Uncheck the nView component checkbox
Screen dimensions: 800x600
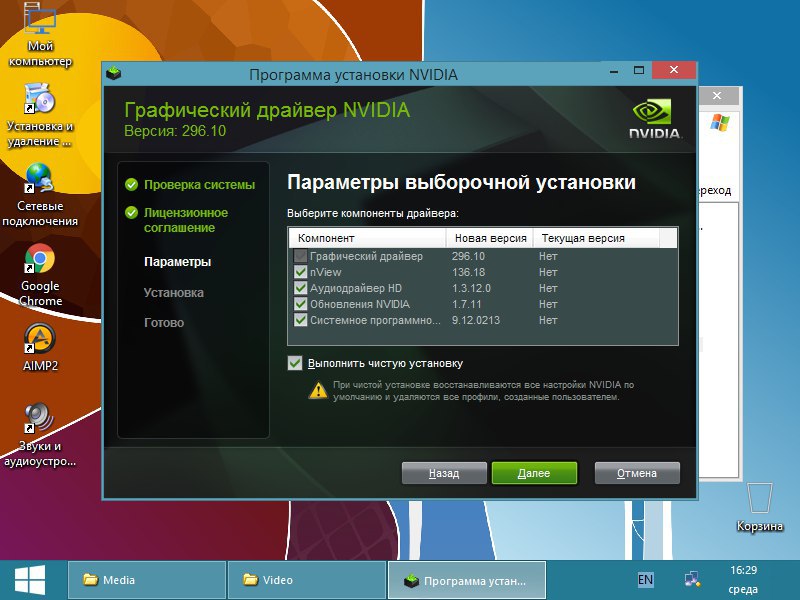point(301,272)
